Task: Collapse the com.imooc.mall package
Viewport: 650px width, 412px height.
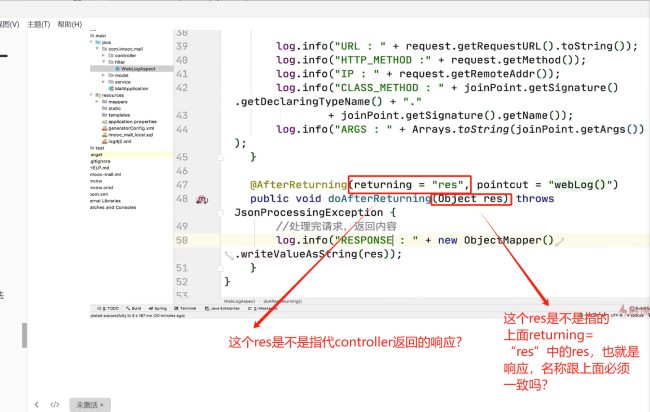Action: (97, 48)
